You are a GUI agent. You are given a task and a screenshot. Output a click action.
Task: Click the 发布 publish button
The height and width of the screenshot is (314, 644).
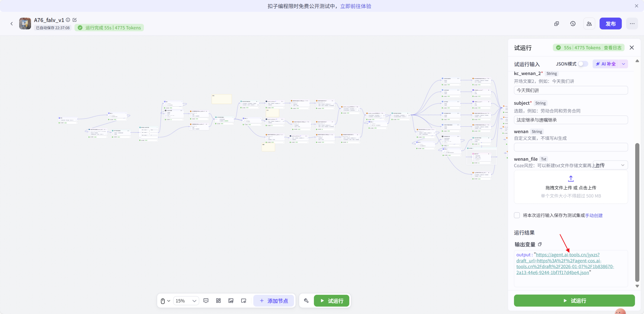click(611, 23)
